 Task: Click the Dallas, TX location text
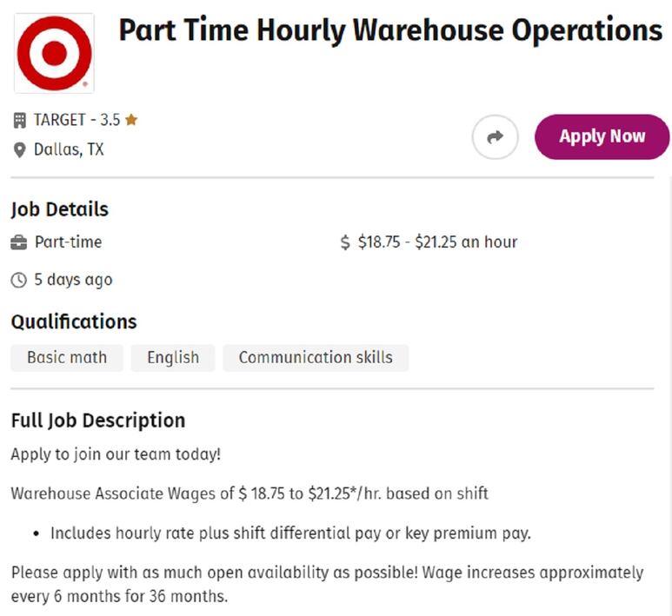click(69, 149)
